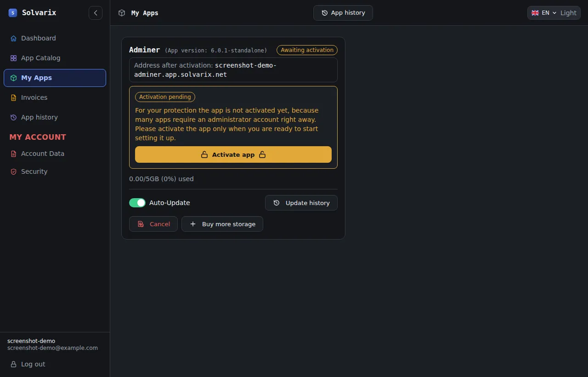Click the Activation pending label

165,97
